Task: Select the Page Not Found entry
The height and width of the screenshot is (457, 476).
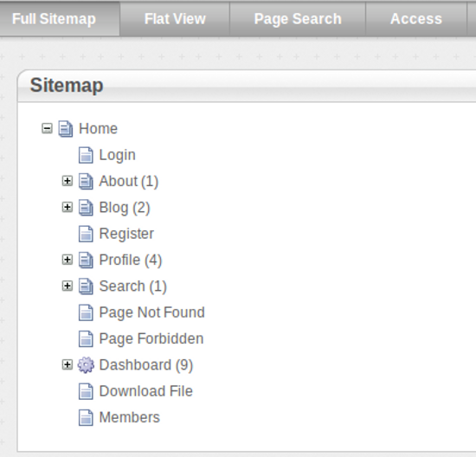Action: tap(152, 312)
